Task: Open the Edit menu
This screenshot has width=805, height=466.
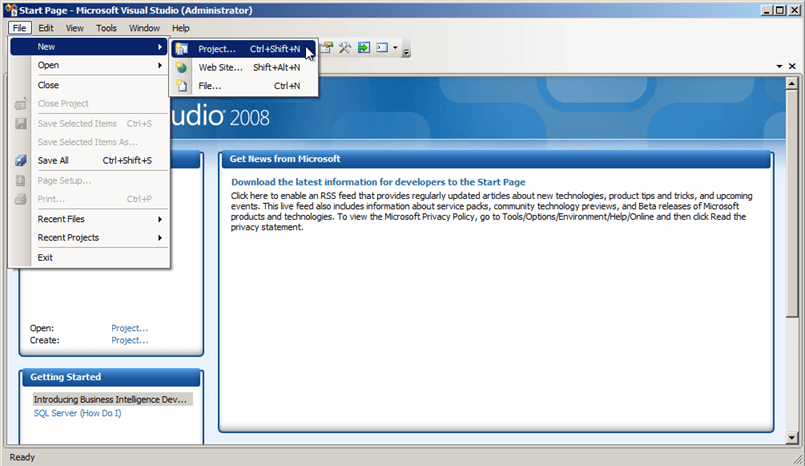Action: pos(46,28)
